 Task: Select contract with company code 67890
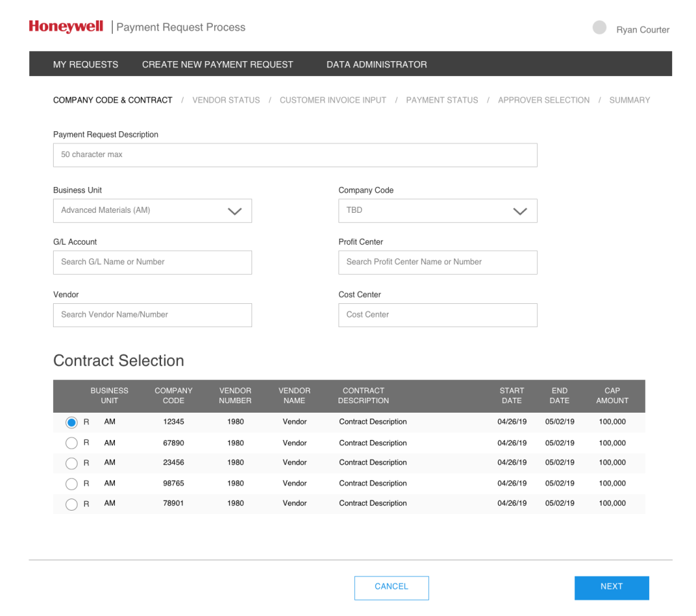tap(71, 443)
